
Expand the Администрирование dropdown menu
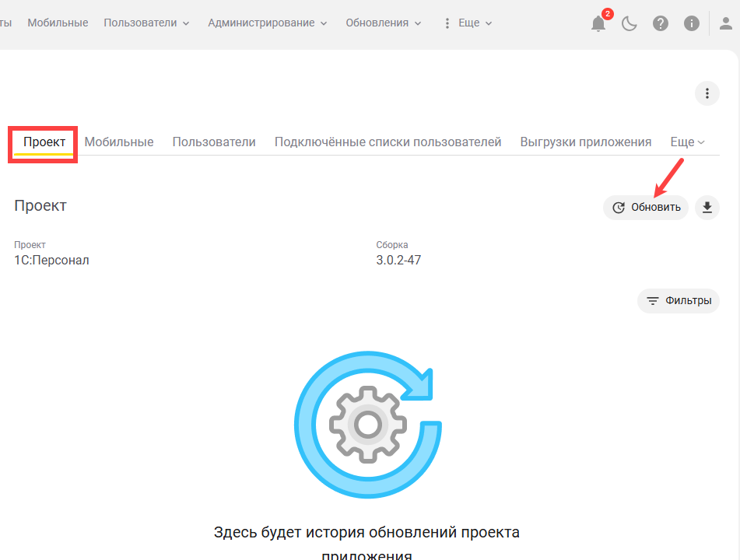click(x=267, y=23)
